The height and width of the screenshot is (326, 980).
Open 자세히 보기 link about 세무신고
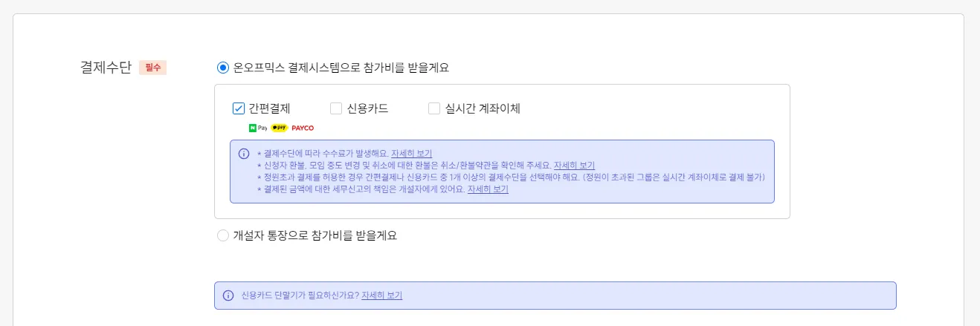(487, 189)
